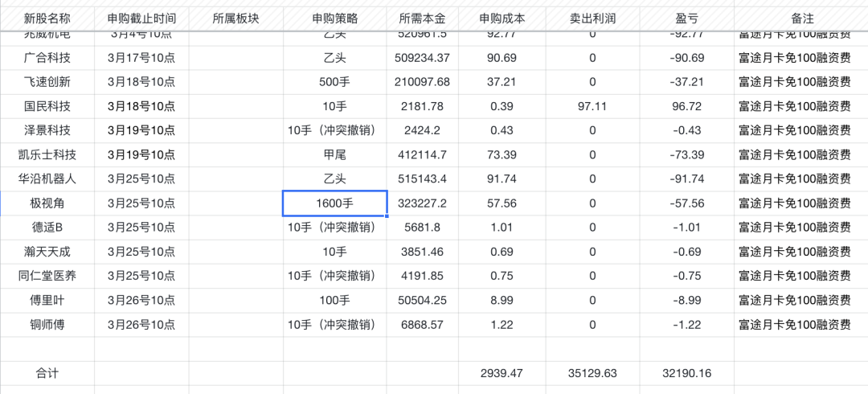Click the 国民科技 name cell
The image size is (868, 394).
(x=47, y=106)
